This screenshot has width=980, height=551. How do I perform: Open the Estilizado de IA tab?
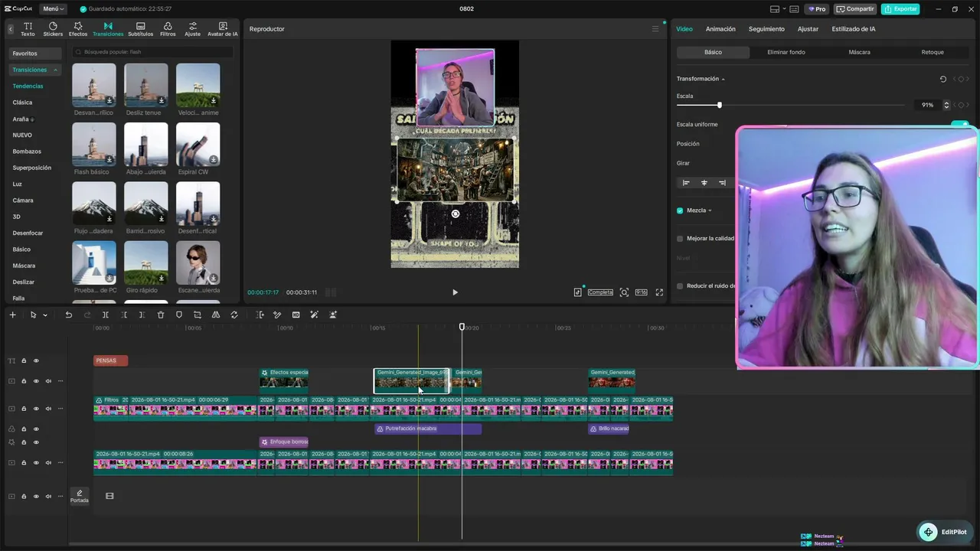pos(854,29)
